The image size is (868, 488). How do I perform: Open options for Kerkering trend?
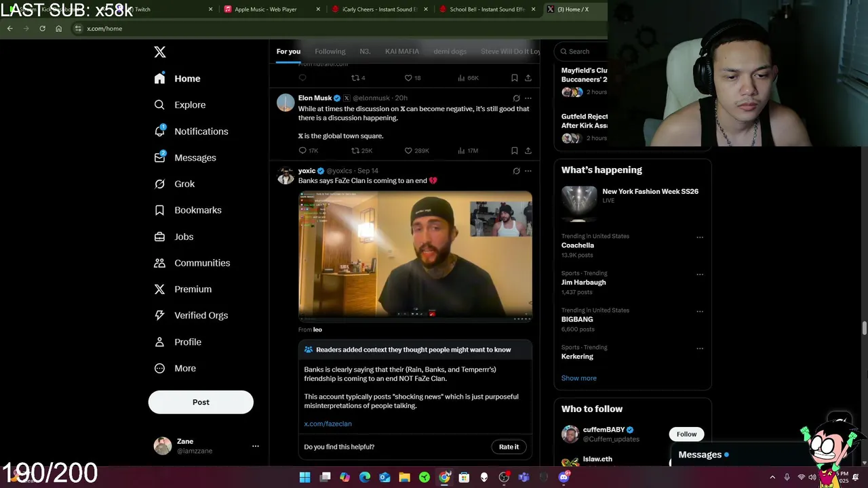click(x=700, y=348)
